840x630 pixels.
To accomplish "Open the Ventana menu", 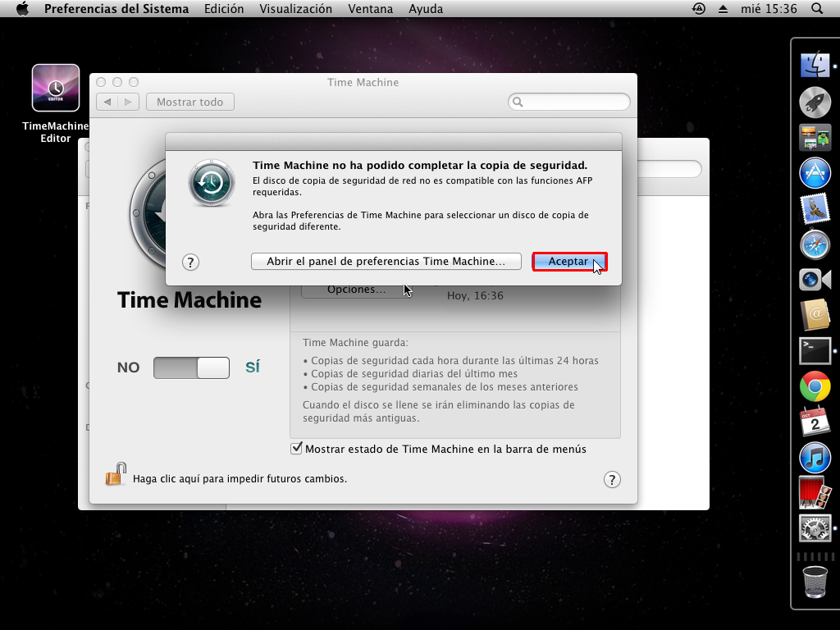I will [370, 9].
